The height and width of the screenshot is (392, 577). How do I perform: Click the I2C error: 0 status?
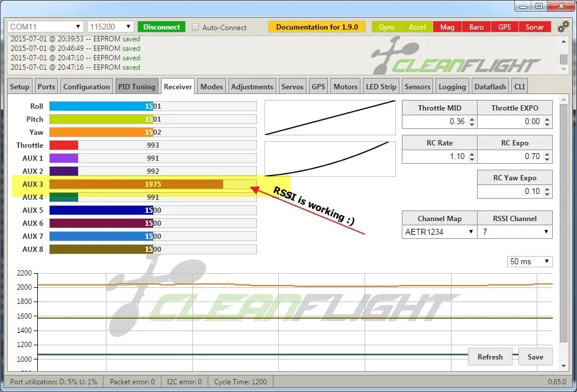184,382
